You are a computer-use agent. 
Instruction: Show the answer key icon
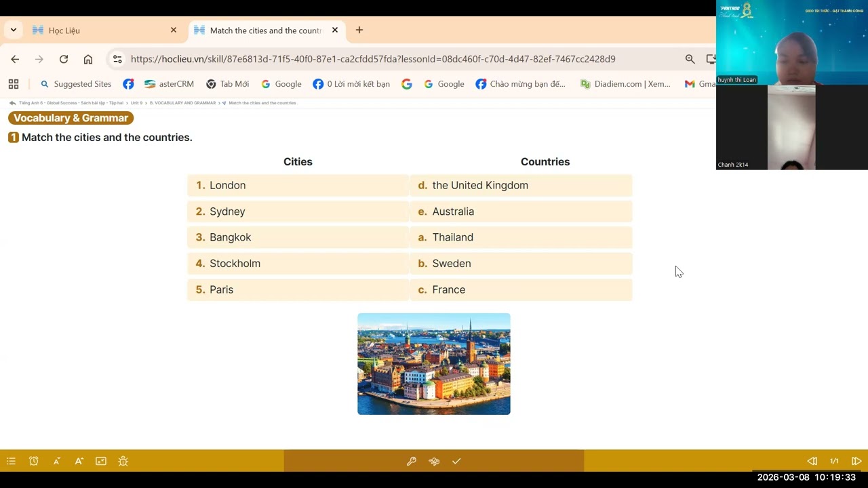click(x=411, y=461)
